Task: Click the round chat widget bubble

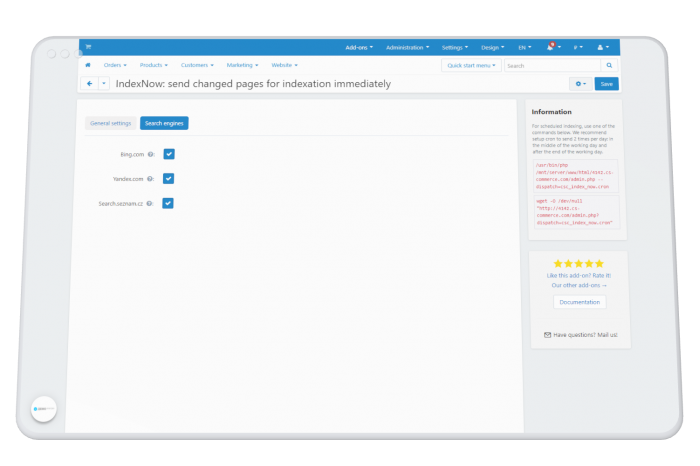Action: point(44,409)
